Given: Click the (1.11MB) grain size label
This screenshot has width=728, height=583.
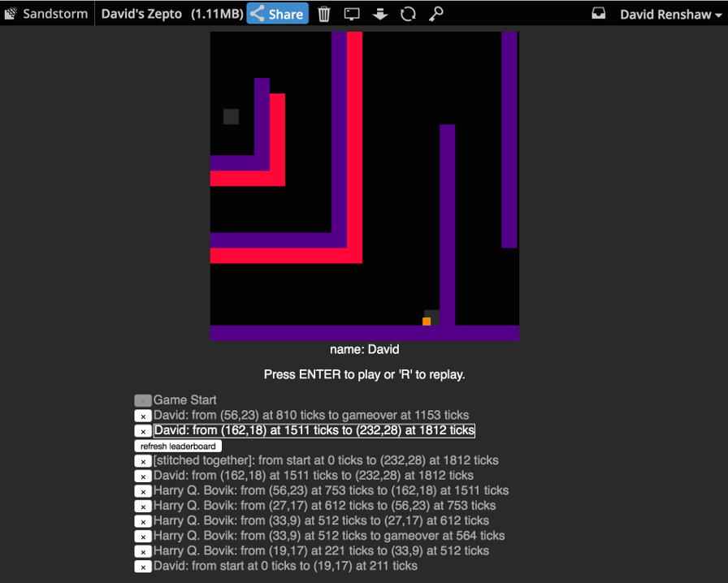Looking at the screenshot, I should [217, 14].
